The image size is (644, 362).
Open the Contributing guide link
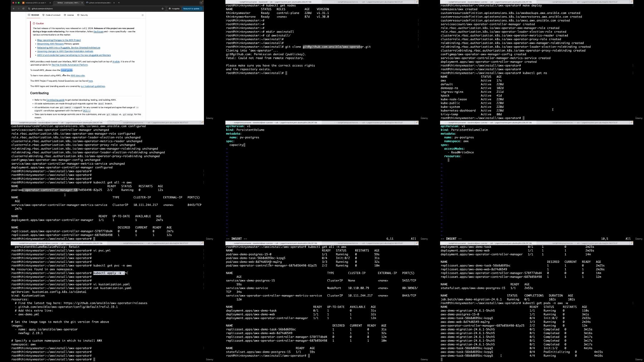[x=55, y=100]
